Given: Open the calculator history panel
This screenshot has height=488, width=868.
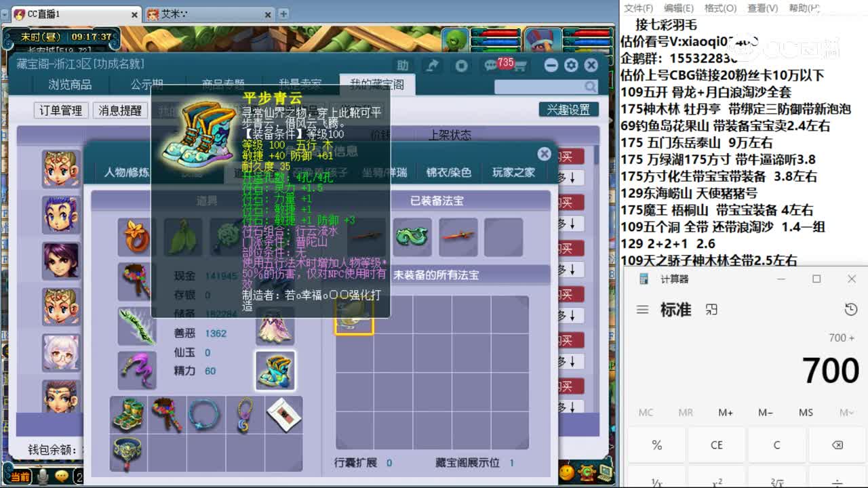Looking at the screenshot, I should [851, 310].
